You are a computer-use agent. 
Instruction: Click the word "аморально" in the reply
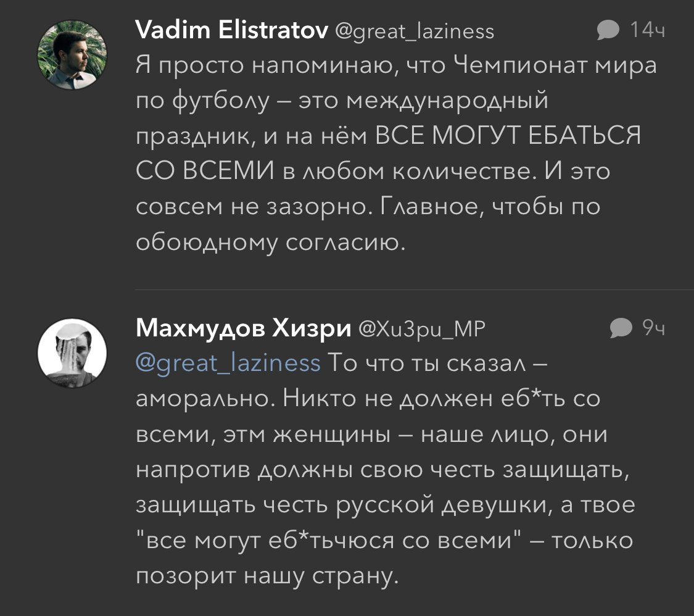pos(202,399)
